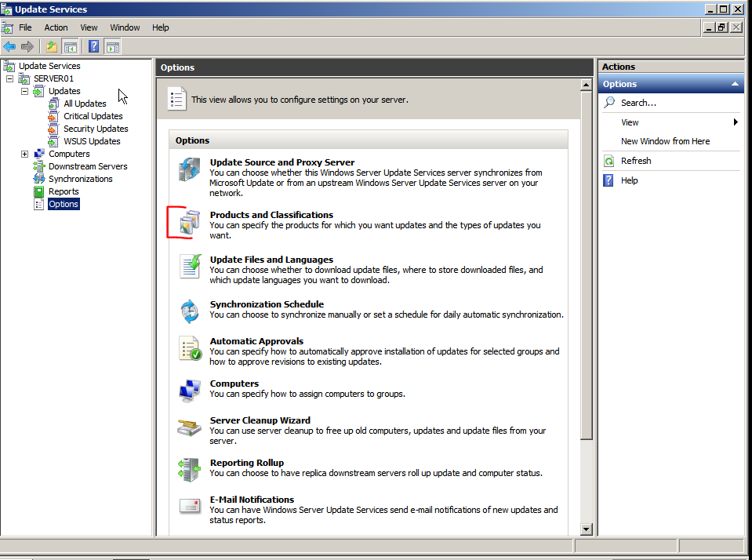Click Refresh text in the Actions pane

coord(636,161)
